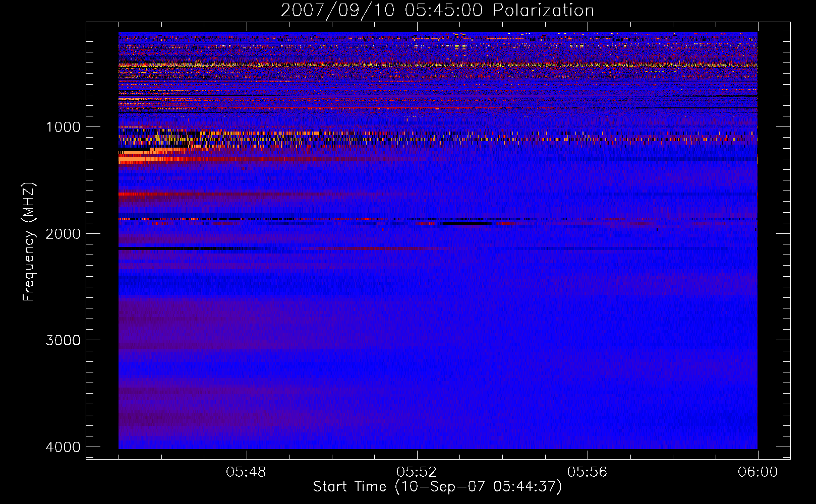Click the 'Start Time (10-Sep-07 05:44:37)' label

tap(437, 487)
